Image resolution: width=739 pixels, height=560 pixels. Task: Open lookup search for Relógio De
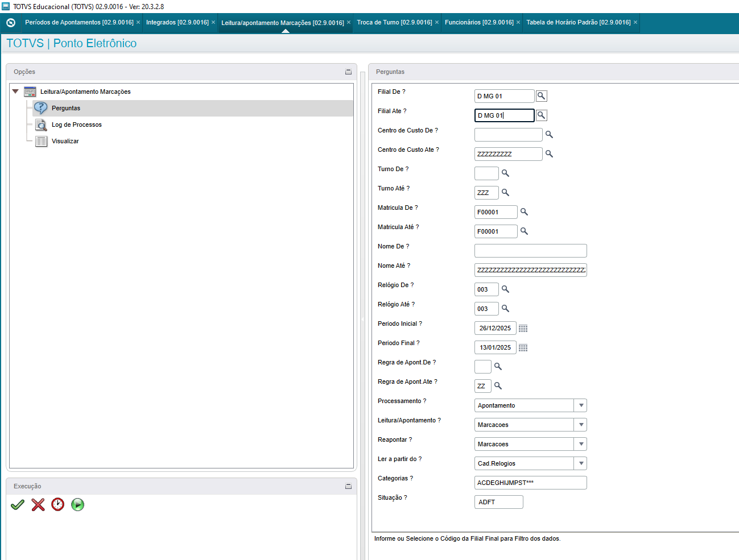(505, 289)
